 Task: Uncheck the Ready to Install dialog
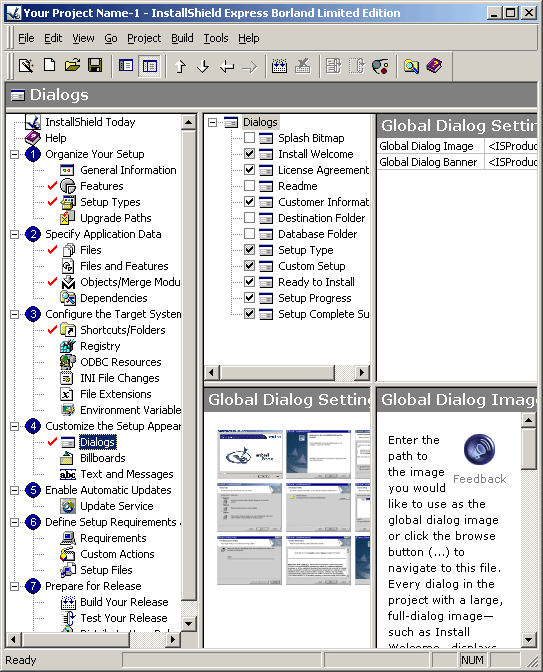249,282
